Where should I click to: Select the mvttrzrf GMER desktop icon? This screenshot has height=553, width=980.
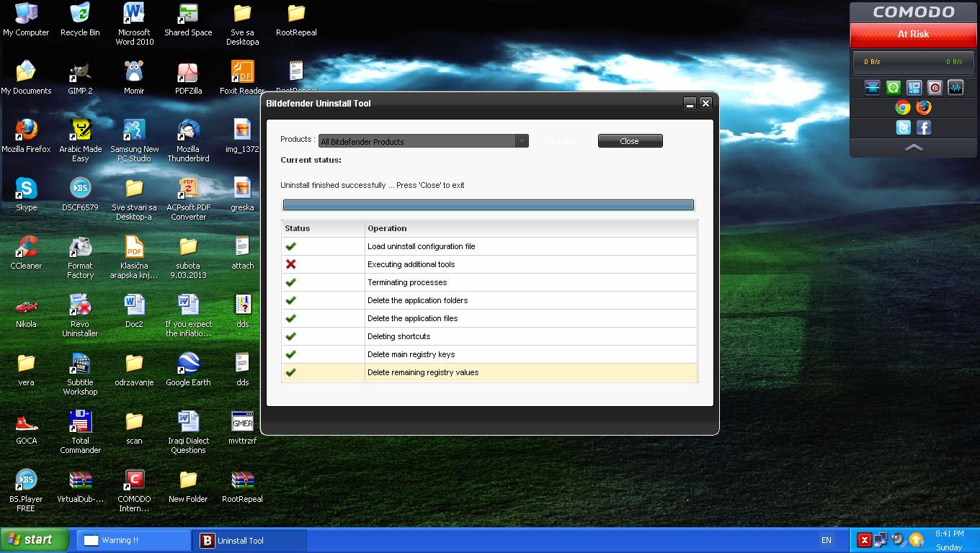coord(242,428)
